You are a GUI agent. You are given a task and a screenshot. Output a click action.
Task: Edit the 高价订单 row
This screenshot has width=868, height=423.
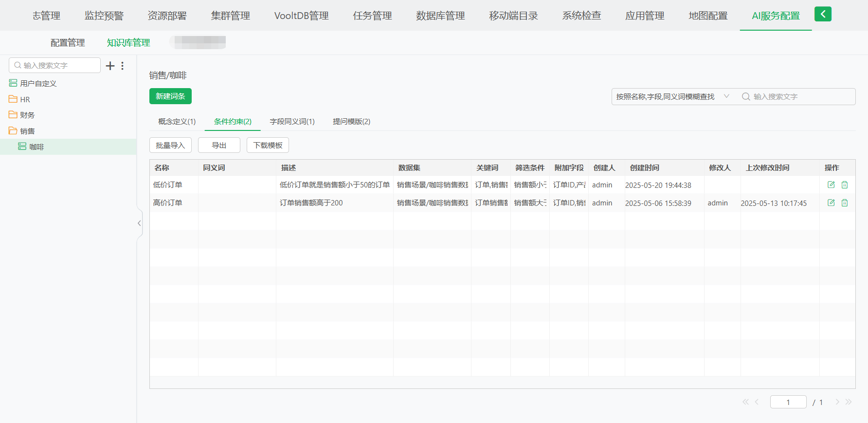[x=831, y=203]
